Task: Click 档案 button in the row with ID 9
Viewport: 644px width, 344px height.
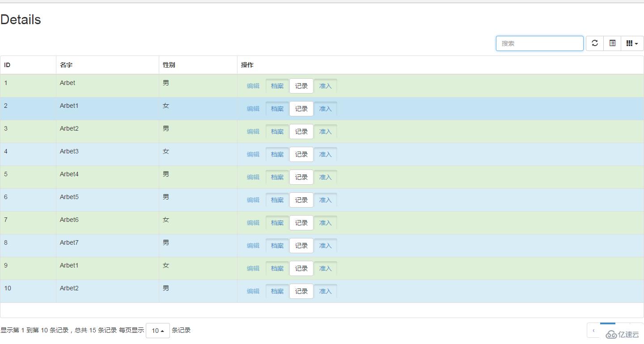Action: click(x=277, y=268)
